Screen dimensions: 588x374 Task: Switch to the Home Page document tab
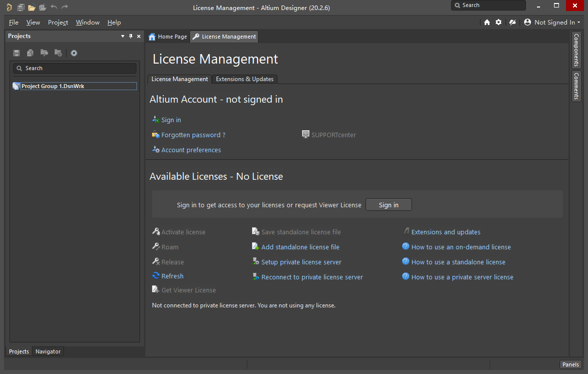click(x=167, y=37)
